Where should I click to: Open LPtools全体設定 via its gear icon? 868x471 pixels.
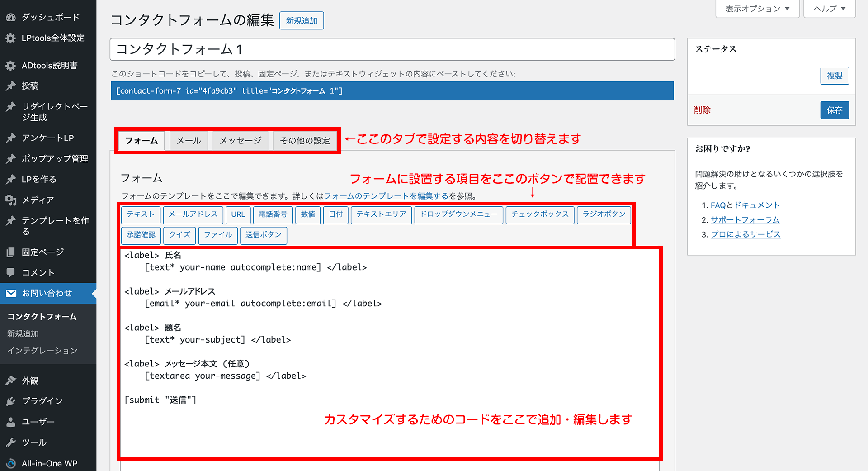pos(11,38)
